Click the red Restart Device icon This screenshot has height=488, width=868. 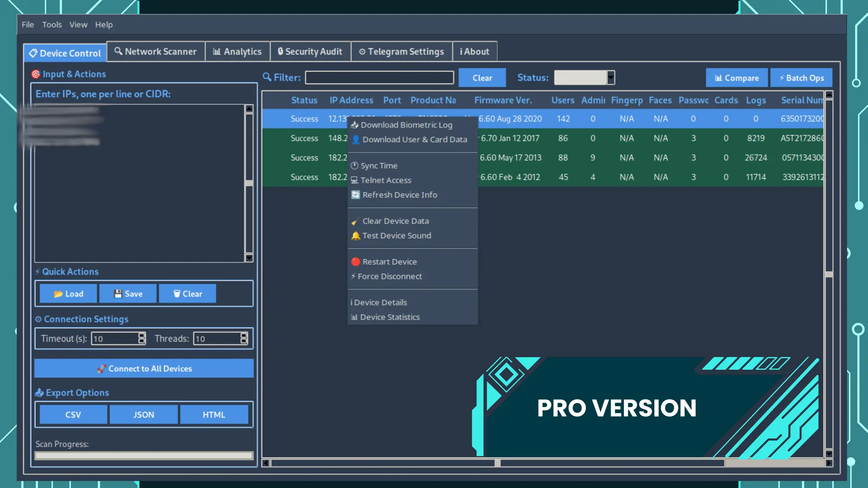356,262
